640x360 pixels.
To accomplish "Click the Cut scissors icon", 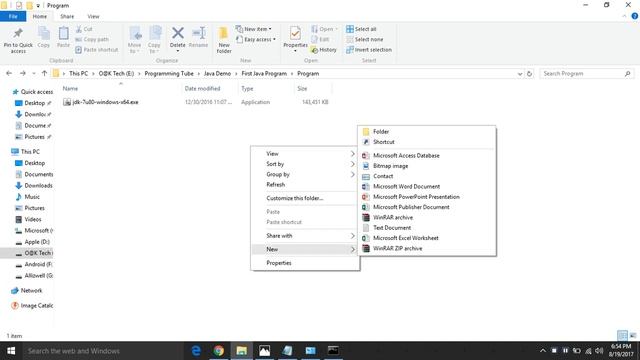I will click(x=79, y=29).
